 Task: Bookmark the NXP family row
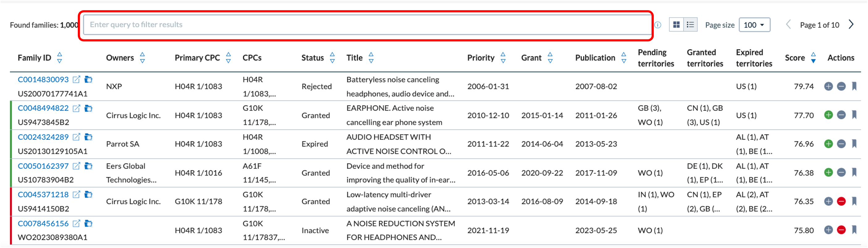[x=854, y=86]
